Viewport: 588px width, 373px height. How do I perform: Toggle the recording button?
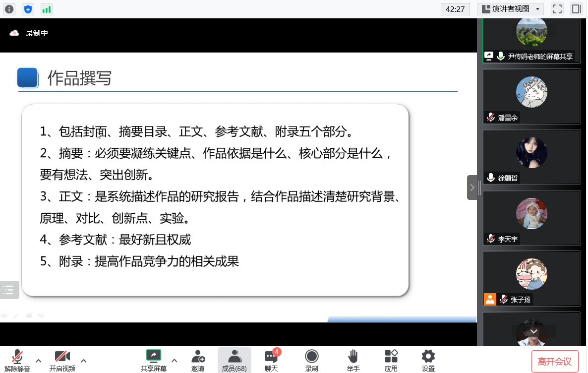point(311,360)
